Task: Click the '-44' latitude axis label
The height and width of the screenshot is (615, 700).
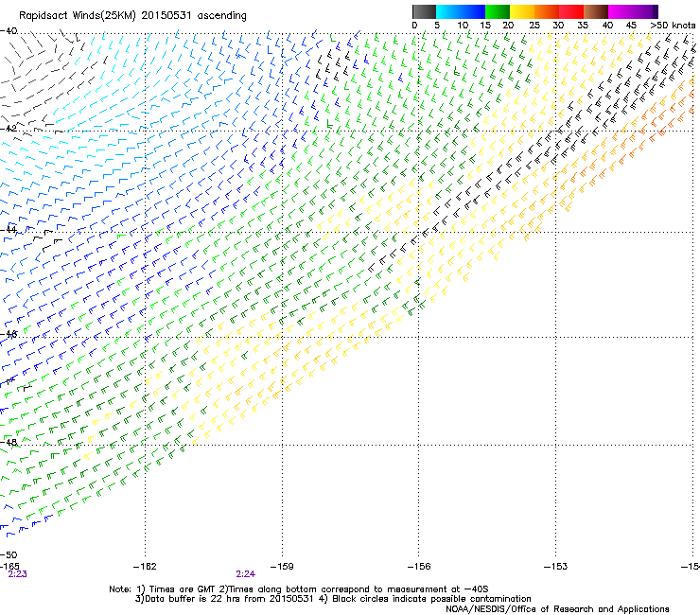Action: (x=9, y=230)
